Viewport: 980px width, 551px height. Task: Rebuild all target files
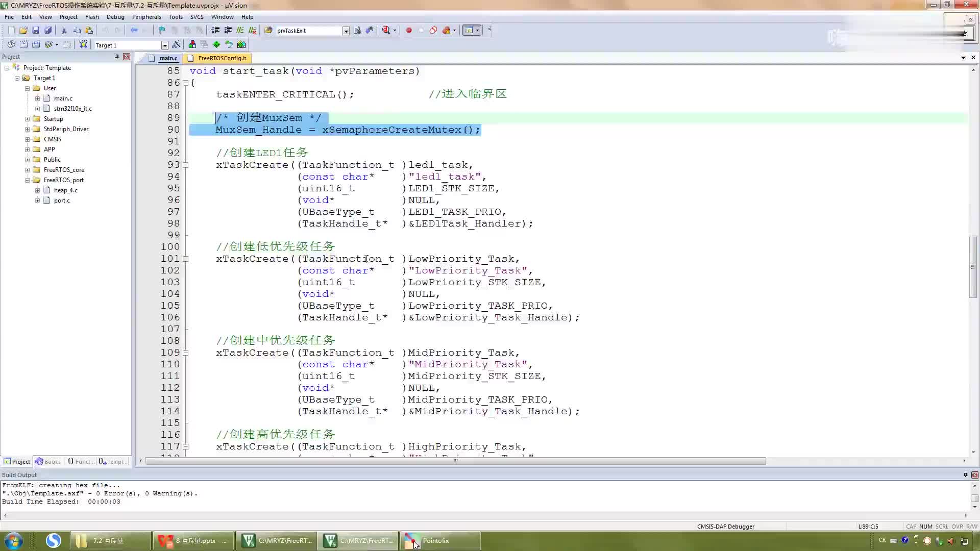(x=36, y=44)
